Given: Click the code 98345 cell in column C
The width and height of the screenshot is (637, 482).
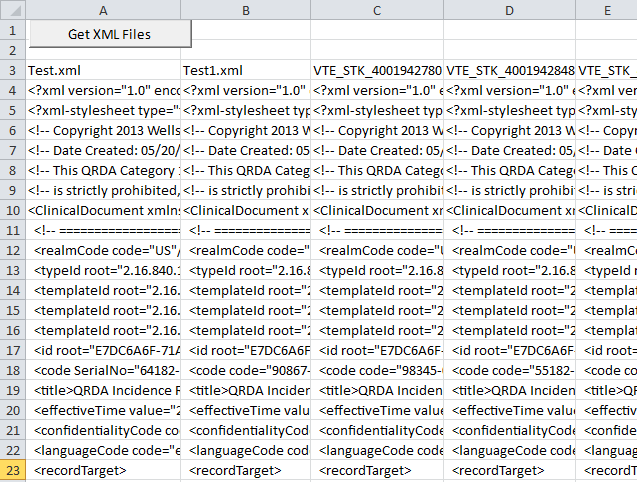Looking at the screenshot, I should tap(376, 370).
